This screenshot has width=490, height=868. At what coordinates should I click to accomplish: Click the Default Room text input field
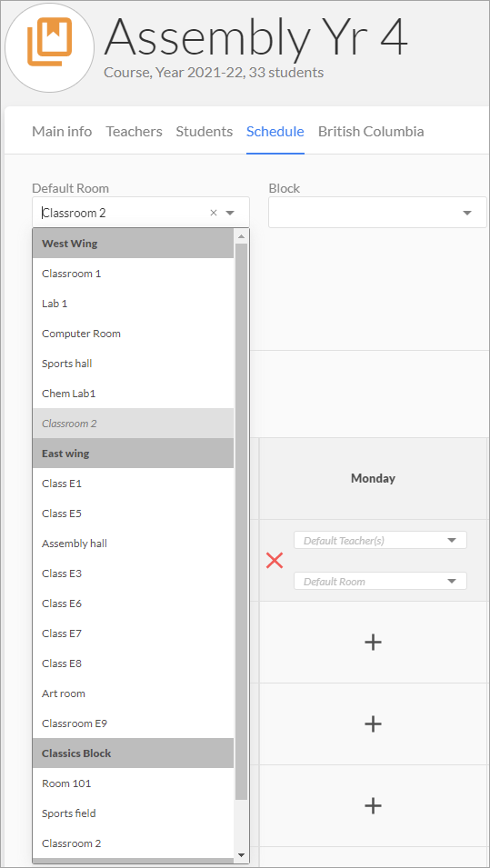[x=125, y=213]
